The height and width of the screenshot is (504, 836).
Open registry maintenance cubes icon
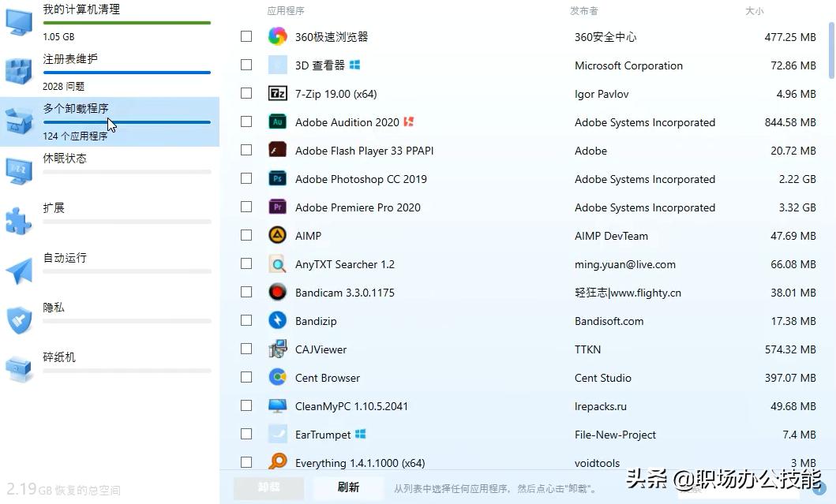click(19, 72)
